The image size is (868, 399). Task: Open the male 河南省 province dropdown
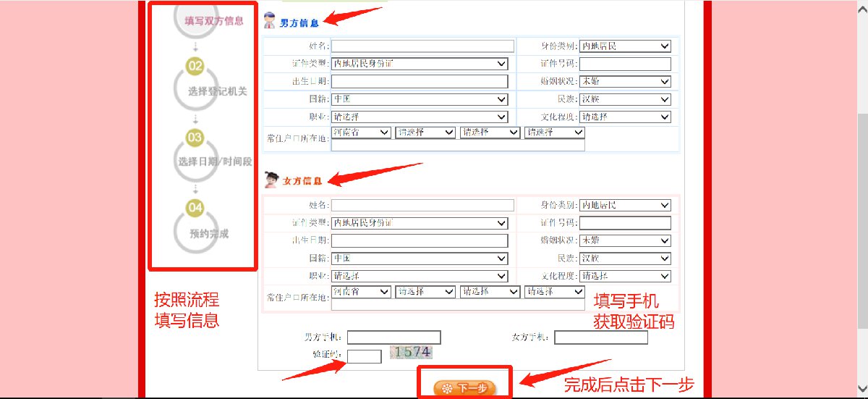361,133
